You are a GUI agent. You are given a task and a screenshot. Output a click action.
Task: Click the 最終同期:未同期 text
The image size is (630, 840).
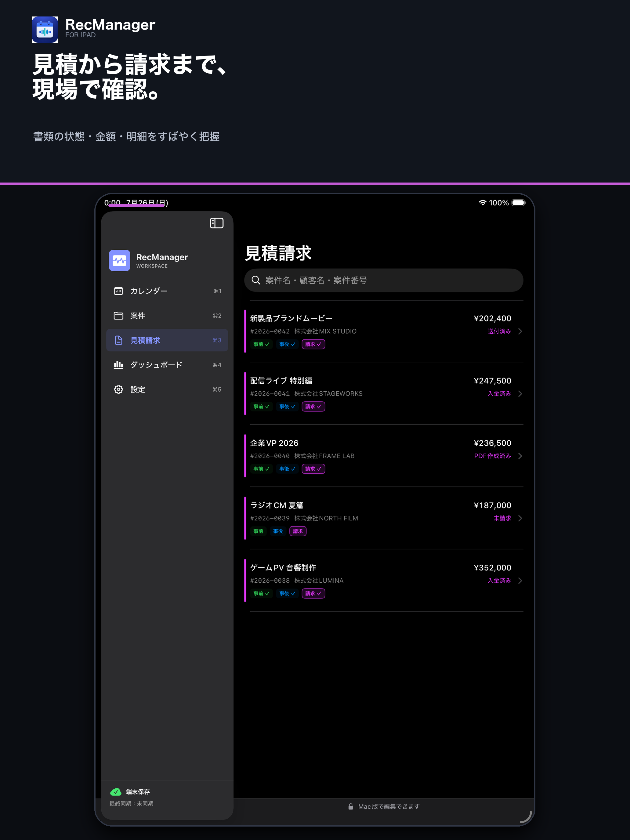[131, 804]
